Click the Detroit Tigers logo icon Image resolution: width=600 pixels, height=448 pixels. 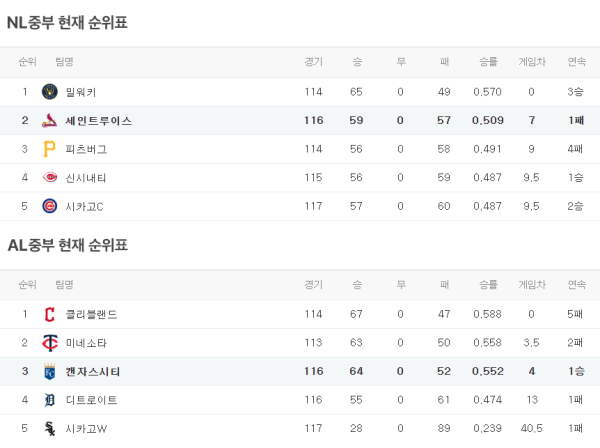[x=50, y=400]
